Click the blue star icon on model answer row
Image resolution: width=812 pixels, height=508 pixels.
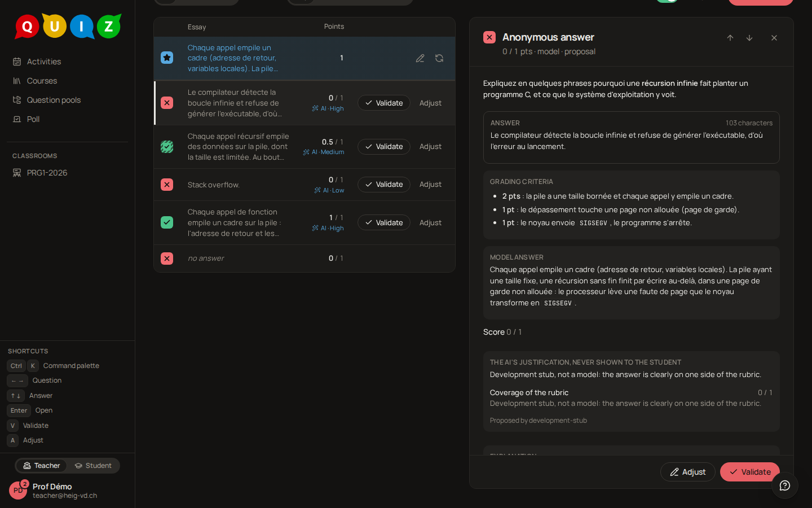coord(167,58)
